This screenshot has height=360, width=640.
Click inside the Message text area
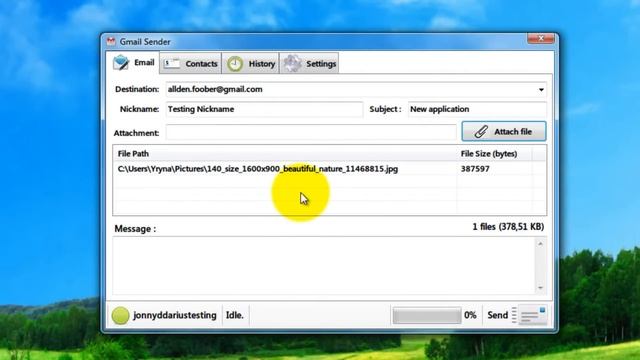tap(323, 265)
